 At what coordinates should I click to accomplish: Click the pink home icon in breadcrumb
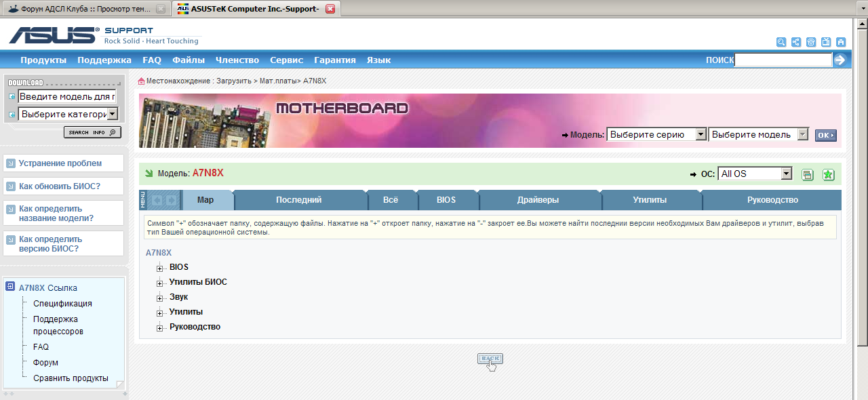[141, 81]
